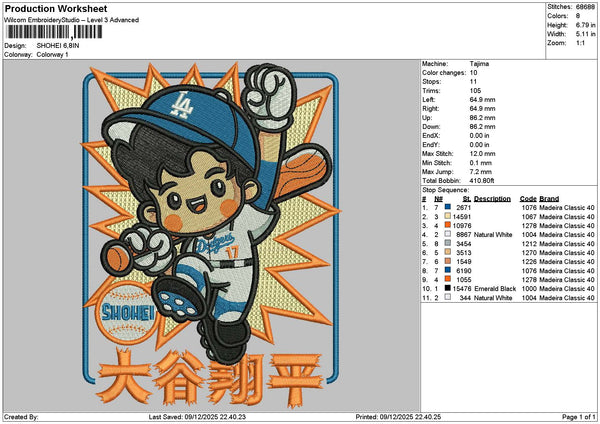Click the SHOHEI baseball in the design preview
Viewport: 600px width, 424px height.
tap(126, 313)
